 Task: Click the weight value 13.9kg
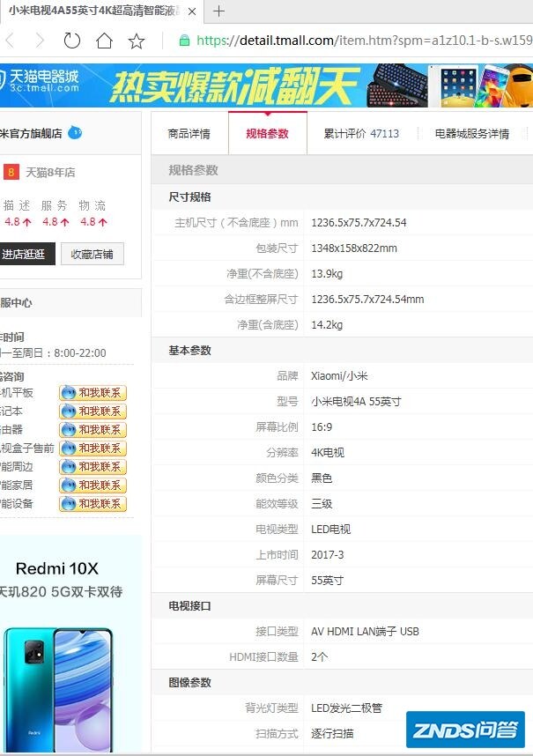pyautogui.click(x=327, y=274)
